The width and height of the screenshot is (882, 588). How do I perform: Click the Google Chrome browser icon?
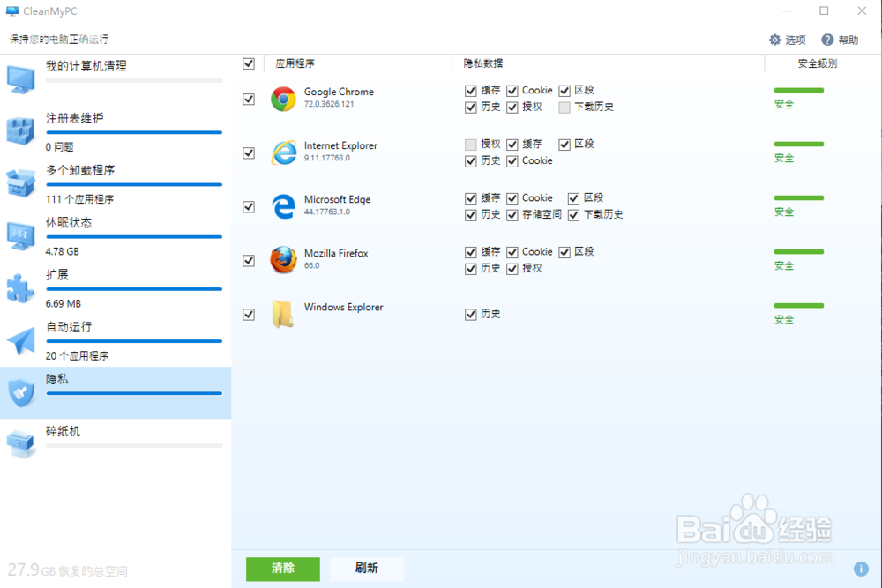(x=283, y=99)
